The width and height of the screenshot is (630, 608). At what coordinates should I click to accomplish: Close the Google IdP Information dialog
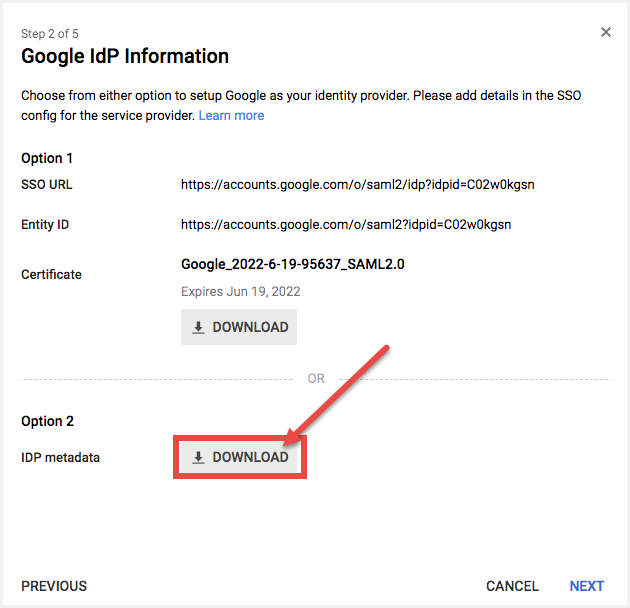pos(605,32)
